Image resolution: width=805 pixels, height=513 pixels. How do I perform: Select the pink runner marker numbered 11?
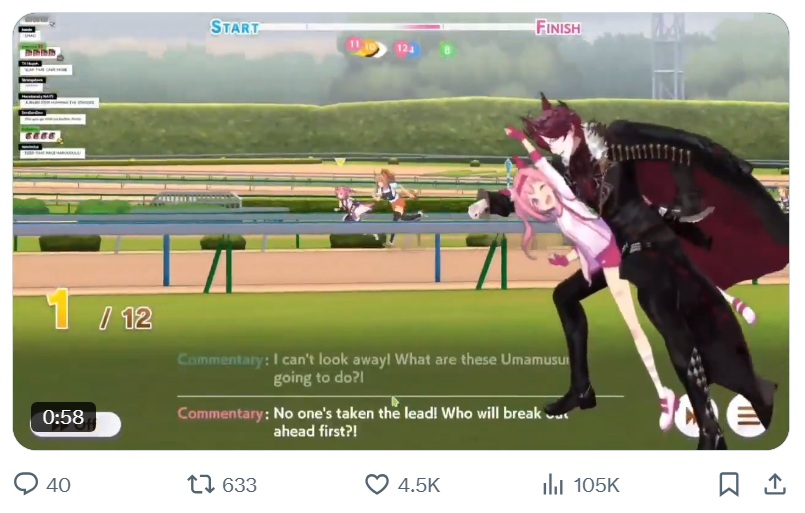click(x=354, y=45)
